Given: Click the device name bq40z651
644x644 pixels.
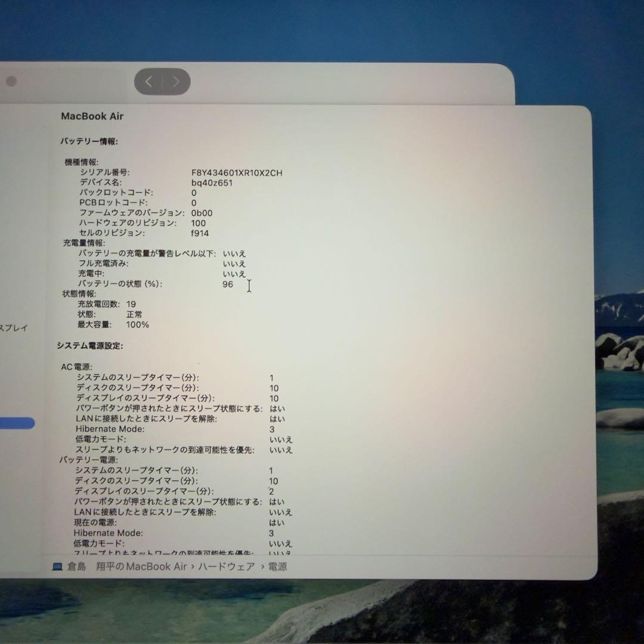Looking at the screenshot, I should tap(212, 183).
